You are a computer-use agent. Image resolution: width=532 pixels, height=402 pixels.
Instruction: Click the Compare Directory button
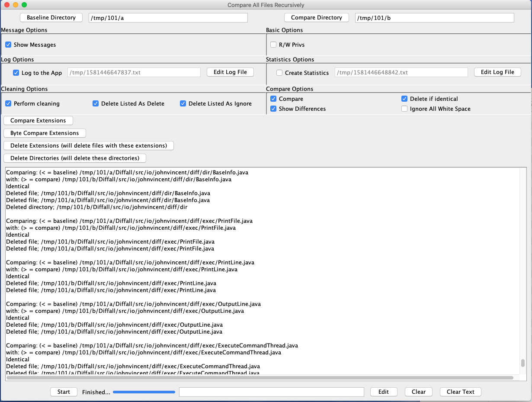tap(316, 18)
